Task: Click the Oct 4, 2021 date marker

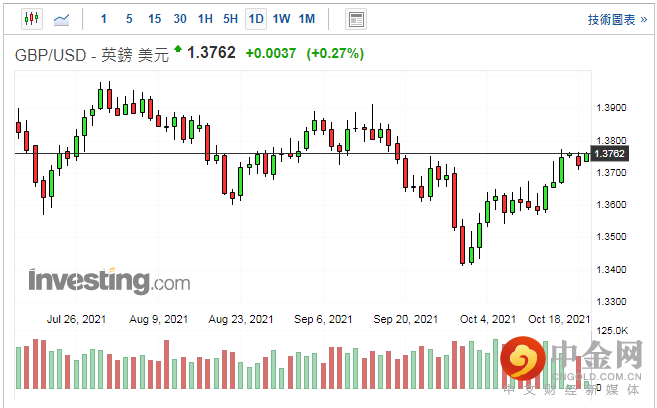Action: click(x=488, y=319)
